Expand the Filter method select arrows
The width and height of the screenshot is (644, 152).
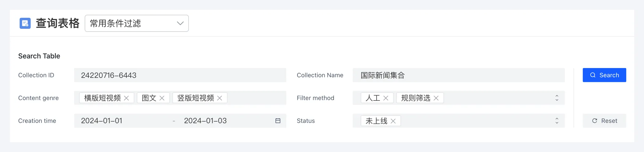click(557, 98)
